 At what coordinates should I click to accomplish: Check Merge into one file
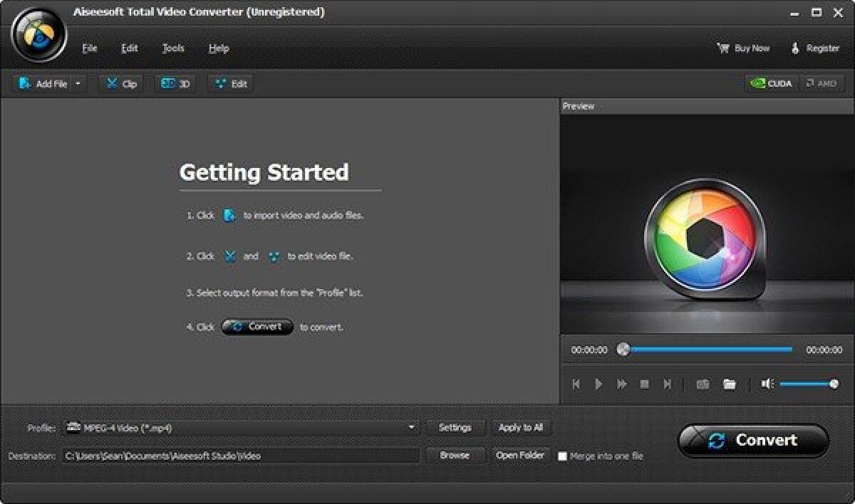pyautogui.click(x=564, y=456)
